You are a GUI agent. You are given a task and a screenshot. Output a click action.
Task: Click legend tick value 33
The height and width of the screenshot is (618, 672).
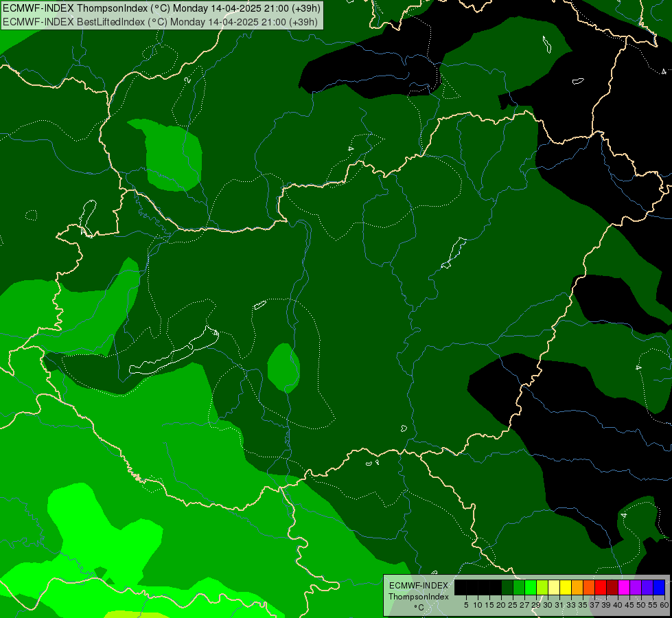[x=571, y=605]
